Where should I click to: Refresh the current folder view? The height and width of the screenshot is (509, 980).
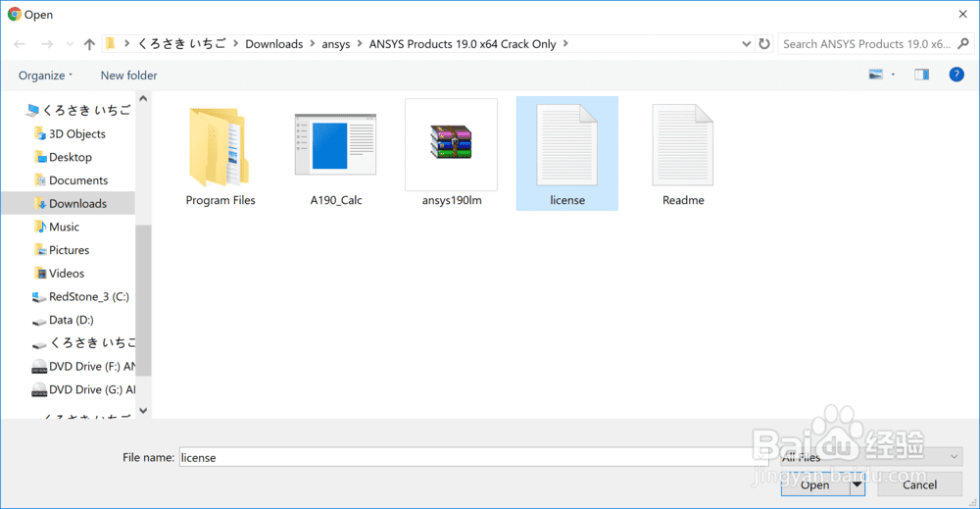click(763, 44)
